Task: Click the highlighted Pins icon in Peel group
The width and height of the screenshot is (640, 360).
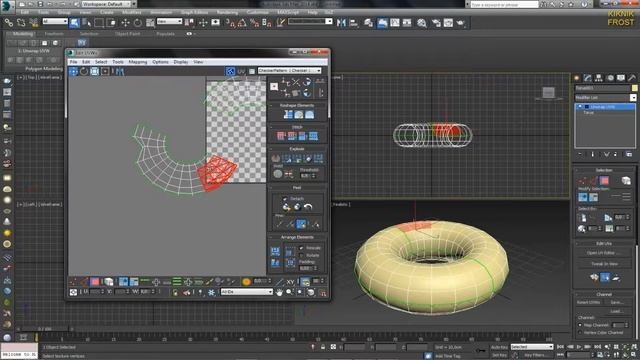Action: [x=301, y=224]
